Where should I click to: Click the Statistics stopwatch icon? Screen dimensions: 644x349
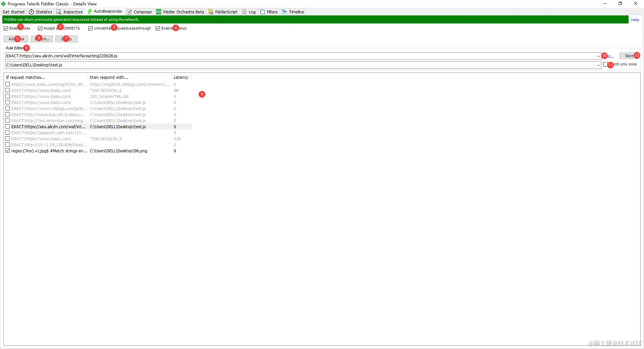point(31,12)
